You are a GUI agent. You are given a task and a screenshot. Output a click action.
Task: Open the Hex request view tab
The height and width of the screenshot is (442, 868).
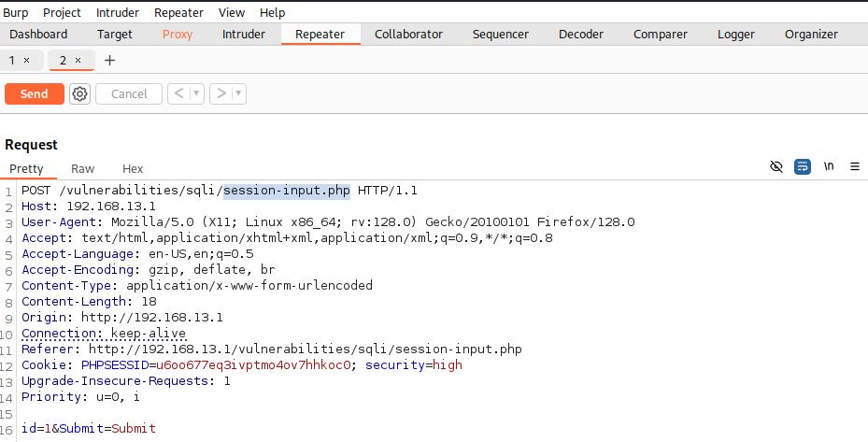coord(133,169)
